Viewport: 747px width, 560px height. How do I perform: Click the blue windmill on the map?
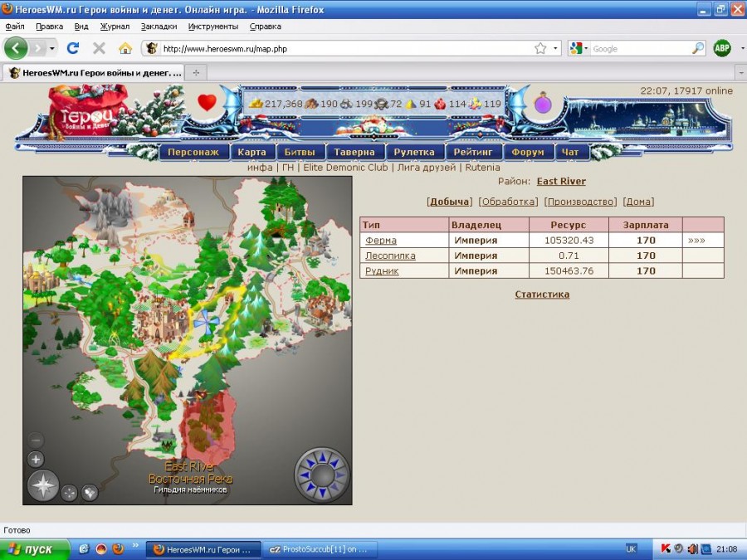pos(207,323)
